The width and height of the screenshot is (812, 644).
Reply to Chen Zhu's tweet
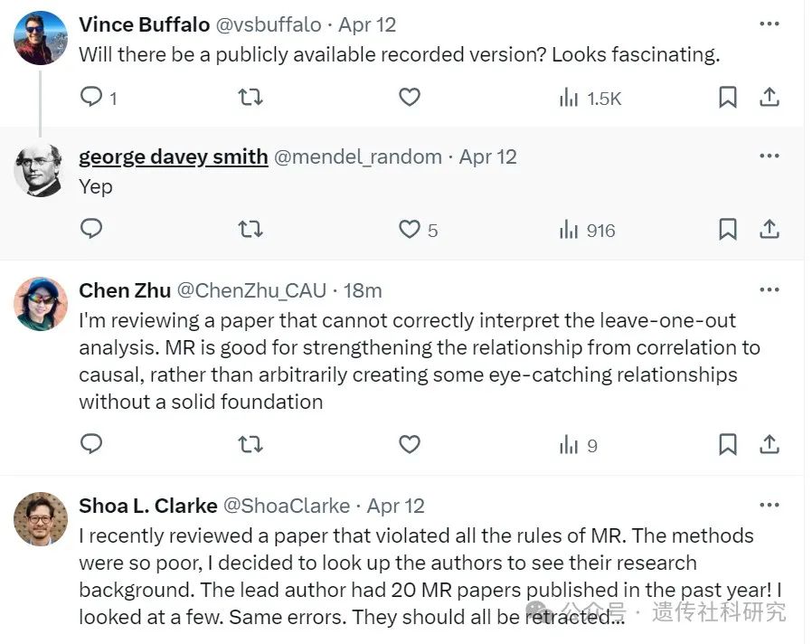(x=91, y=444)
